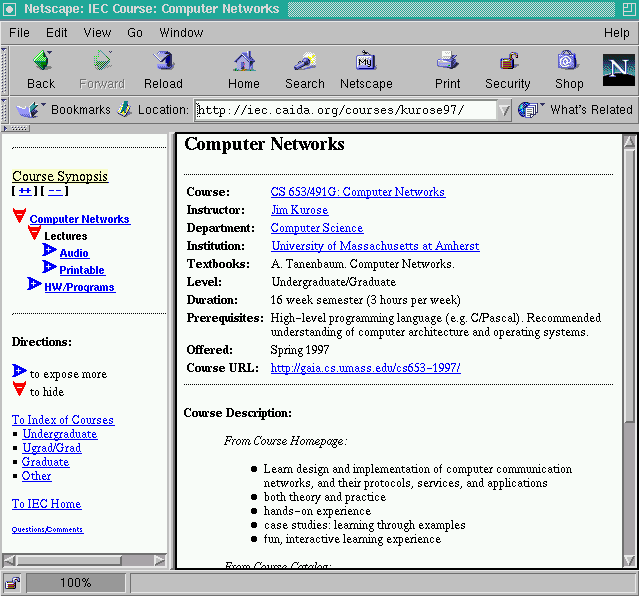Open the Questions/Comments link
Screen dimensions: 639x596
pos(47,530)
